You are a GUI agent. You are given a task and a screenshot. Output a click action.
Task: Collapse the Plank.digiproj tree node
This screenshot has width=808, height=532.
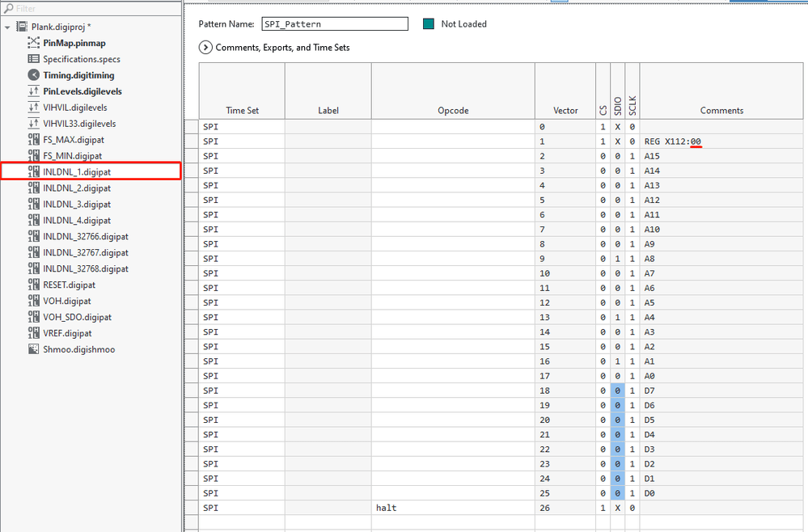[7, 27]
